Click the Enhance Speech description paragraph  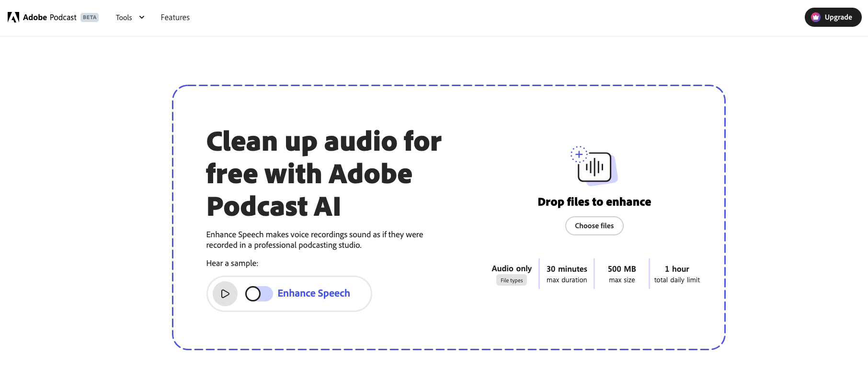coord(315,240)
